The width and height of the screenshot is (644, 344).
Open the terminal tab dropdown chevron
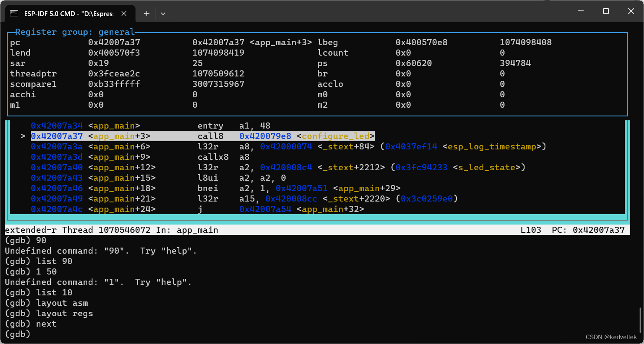[x=163, y=13]
